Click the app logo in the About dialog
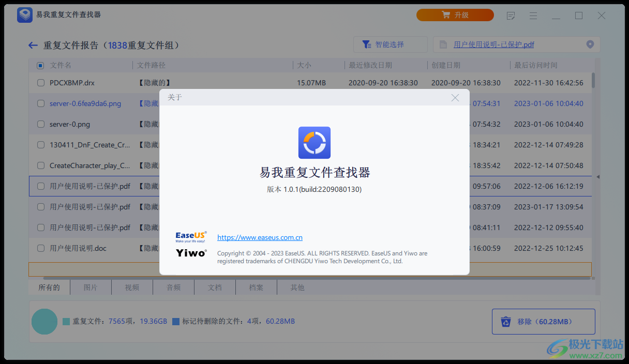 314,143
